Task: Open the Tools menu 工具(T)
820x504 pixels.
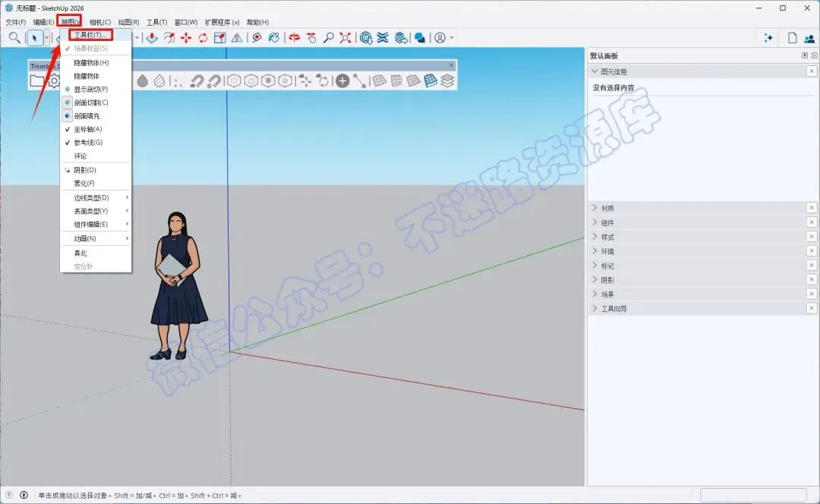Action: coord(157,22)
